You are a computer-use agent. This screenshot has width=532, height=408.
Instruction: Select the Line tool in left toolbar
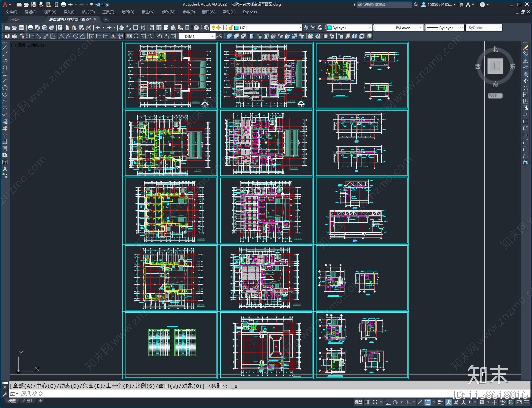click(x=5, y=47)
